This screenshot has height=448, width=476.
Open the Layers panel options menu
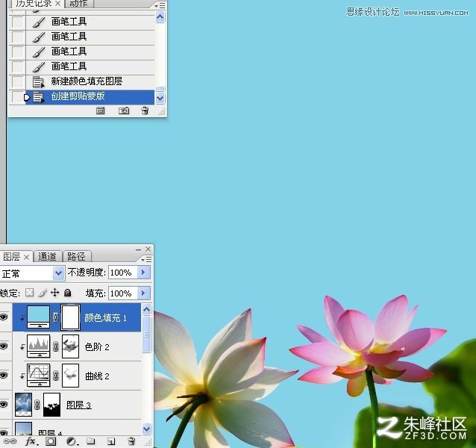(x=146, y=259)
